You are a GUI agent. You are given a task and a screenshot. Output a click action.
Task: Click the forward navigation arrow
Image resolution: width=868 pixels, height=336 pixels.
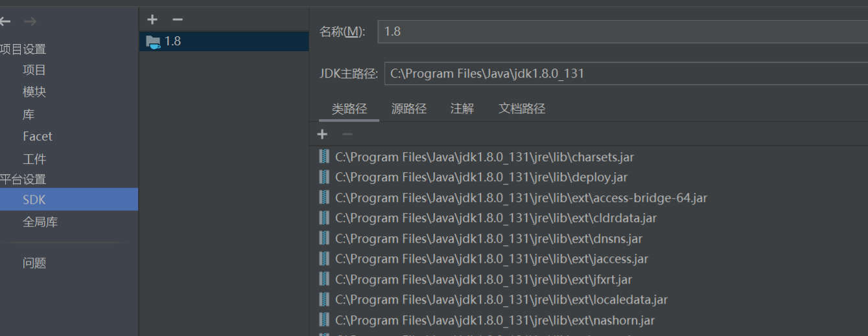(30, 22)
